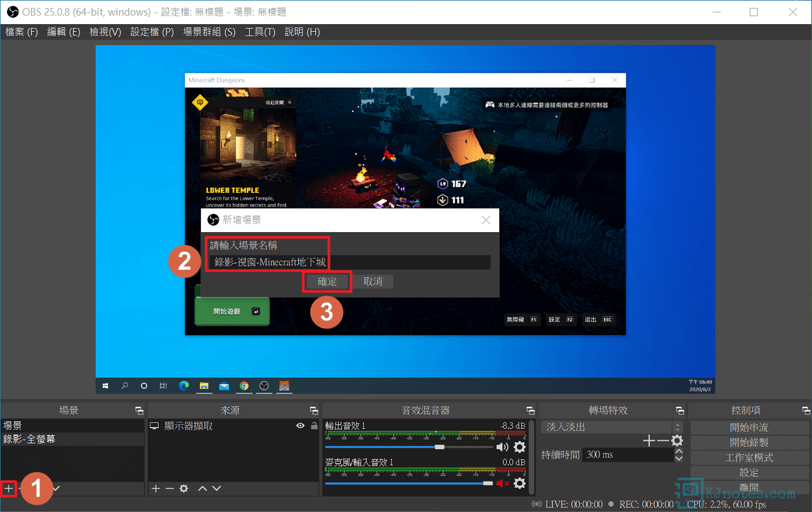Float the 場景 dock panel
This screenshot has height=512, width=812.
(139, 411)
